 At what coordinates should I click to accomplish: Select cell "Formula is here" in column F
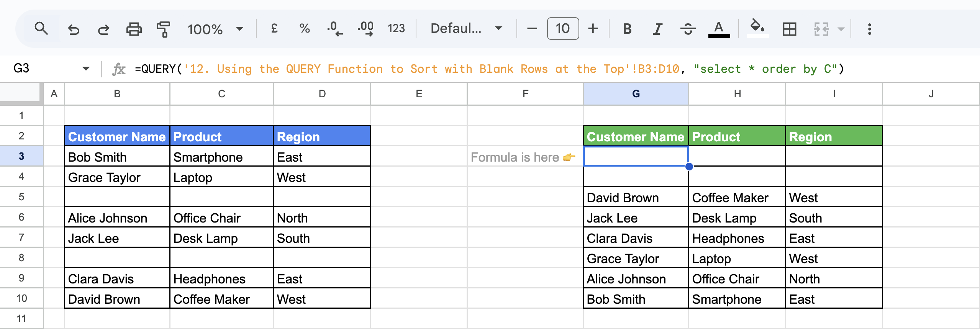point(525,156)
